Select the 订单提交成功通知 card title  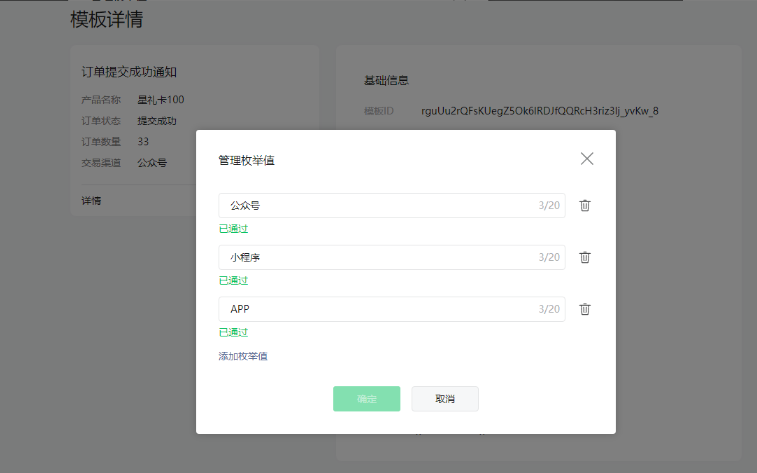(x=129, y=72)
